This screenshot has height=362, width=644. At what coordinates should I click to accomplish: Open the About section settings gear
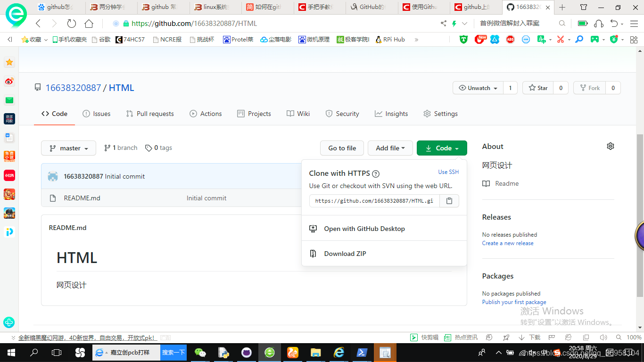click(x=611, y=146)
